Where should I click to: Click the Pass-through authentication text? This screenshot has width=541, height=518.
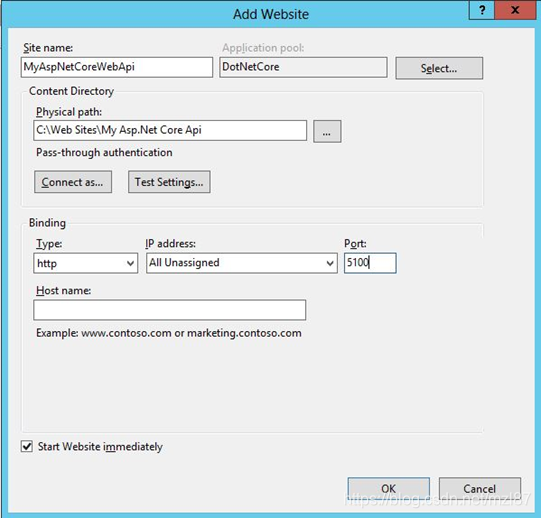pyautogui.click(x=104, y=153)
